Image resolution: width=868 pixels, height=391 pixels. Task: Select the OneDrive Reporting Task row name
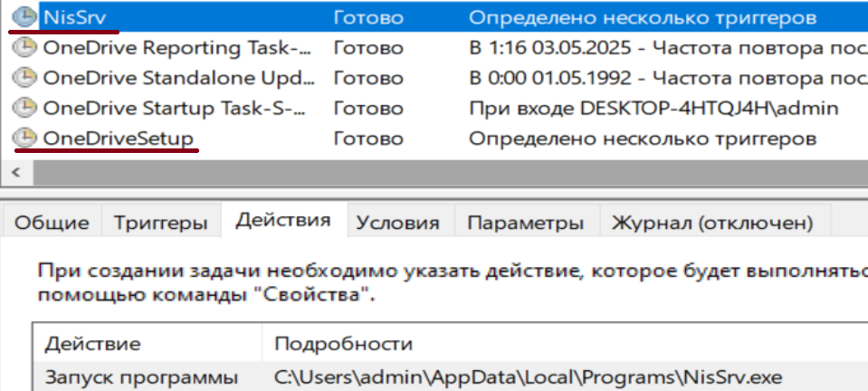click(177, 48)
